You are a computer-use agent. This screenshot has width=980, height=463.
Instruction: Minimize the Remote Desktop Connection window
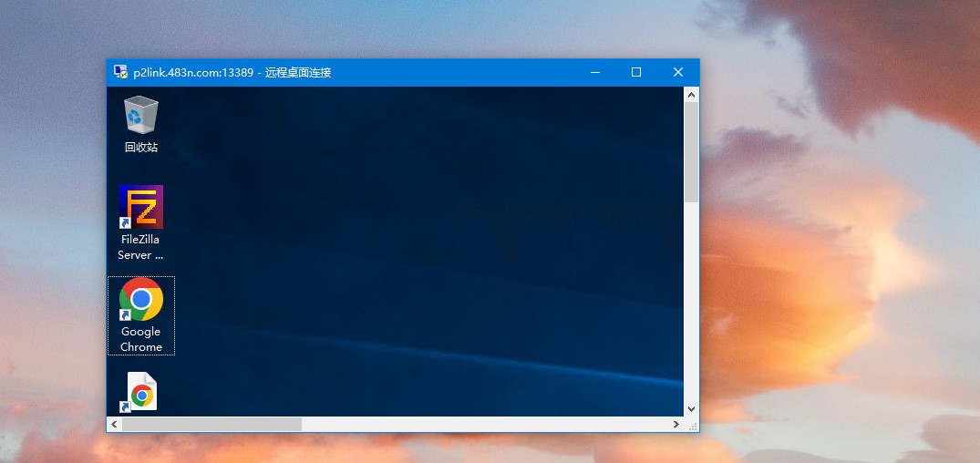[x=595, y=72]
